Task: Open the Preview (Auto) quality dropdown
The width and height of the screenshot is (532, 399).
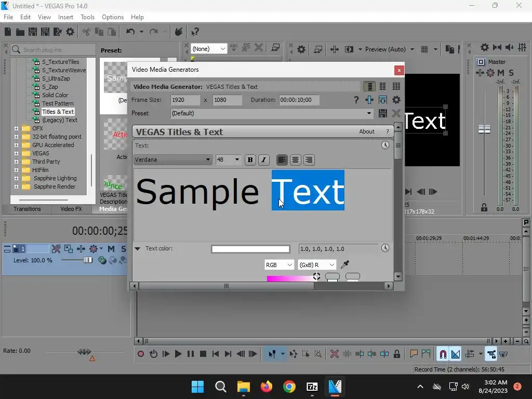Action: (x=390, y=49)
